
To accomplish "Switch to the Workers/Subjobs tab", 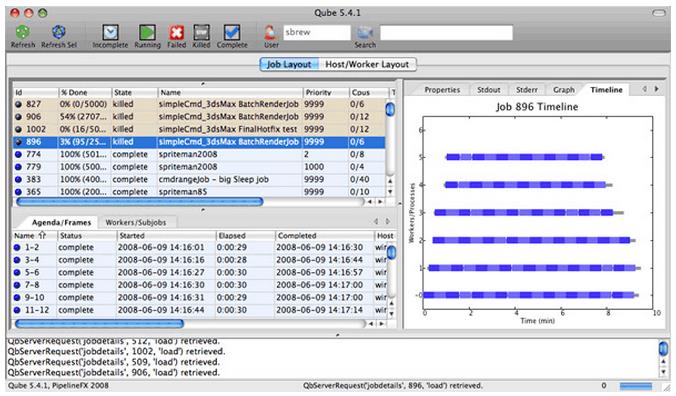I will tap(136, 222).
